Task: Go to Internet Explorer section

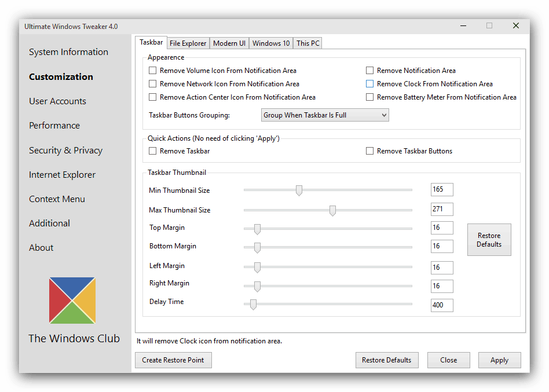Action: click(x=63, y=175)
